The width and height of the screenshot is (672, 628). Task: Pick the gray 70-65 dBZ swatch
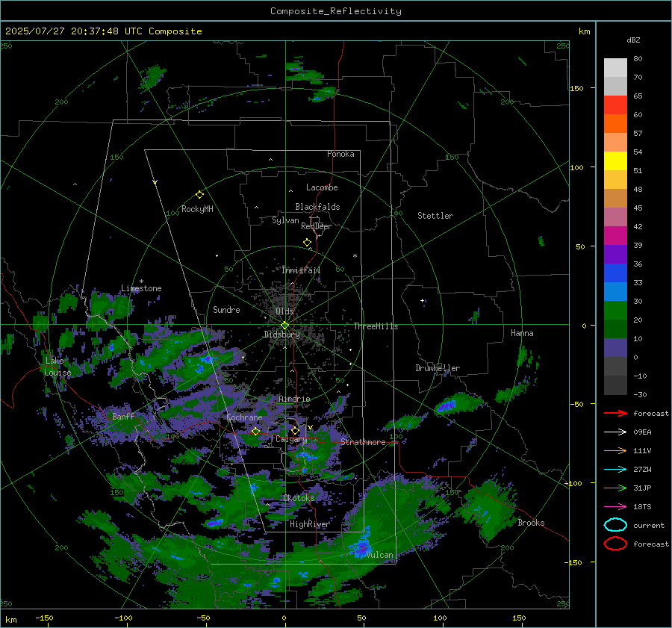(x=615, y=86)
